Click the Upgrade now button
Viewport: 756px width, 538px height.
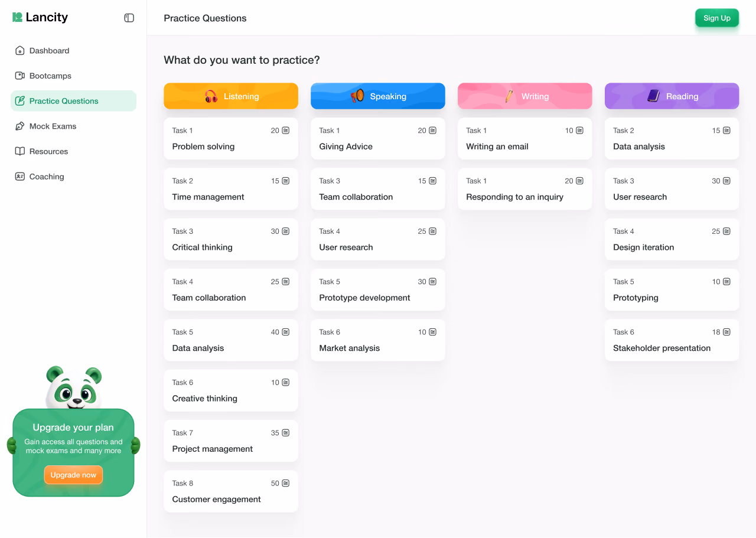pos(73,475)
